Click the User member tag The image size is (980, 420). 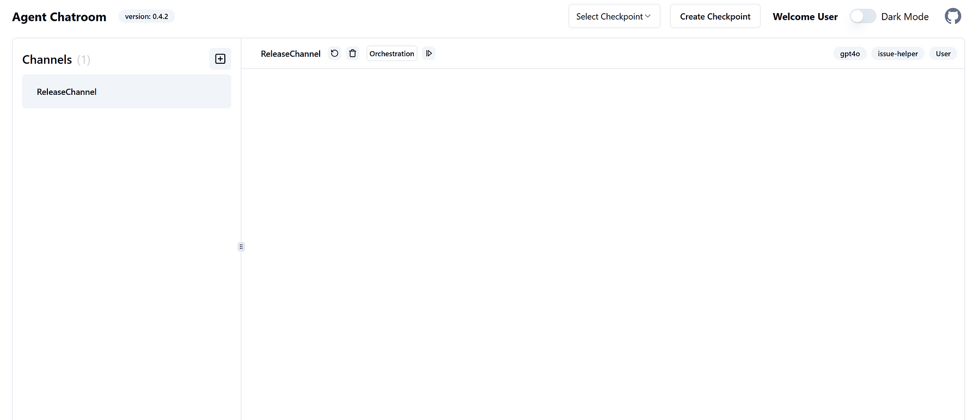(943, 53)
